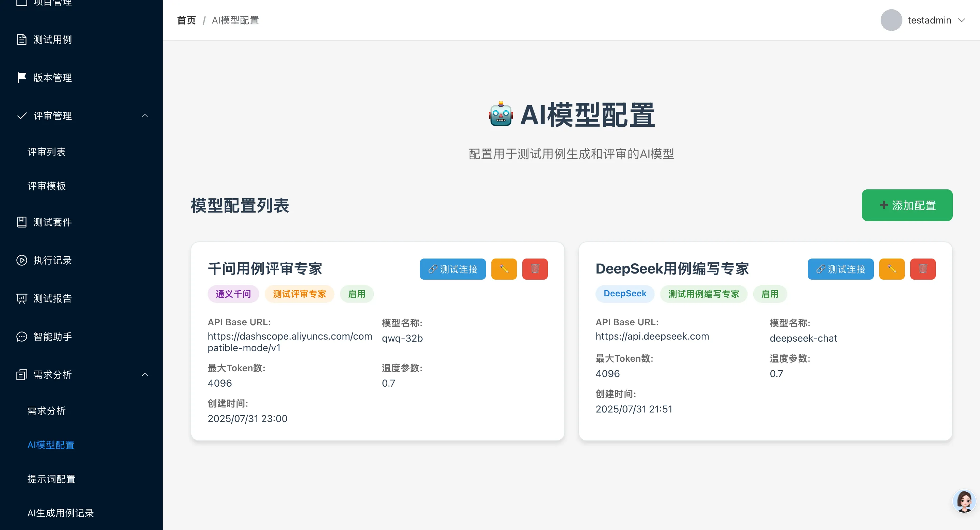Screen dimensions: 980x530
Task: Select 提示词配置 in sidebar
Action: pyautogui.click(x=51, y=479)
